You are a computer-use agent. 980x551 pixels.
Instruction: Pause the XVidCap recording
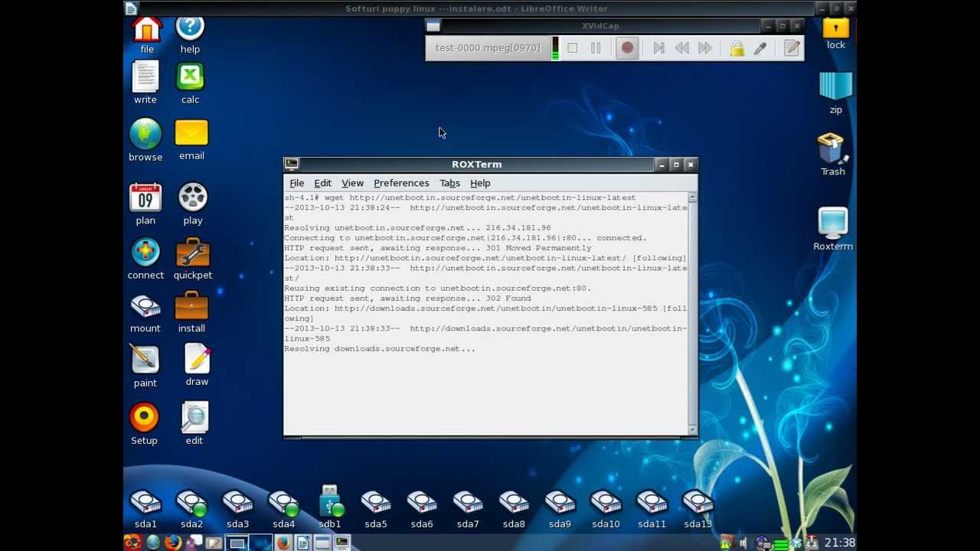[596, 48]
